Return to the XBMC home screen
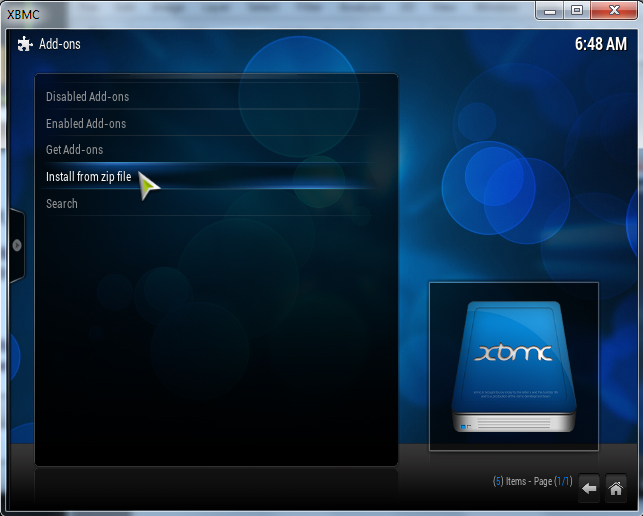This screenshot has width=643, height=516. [x=616, y=488]
